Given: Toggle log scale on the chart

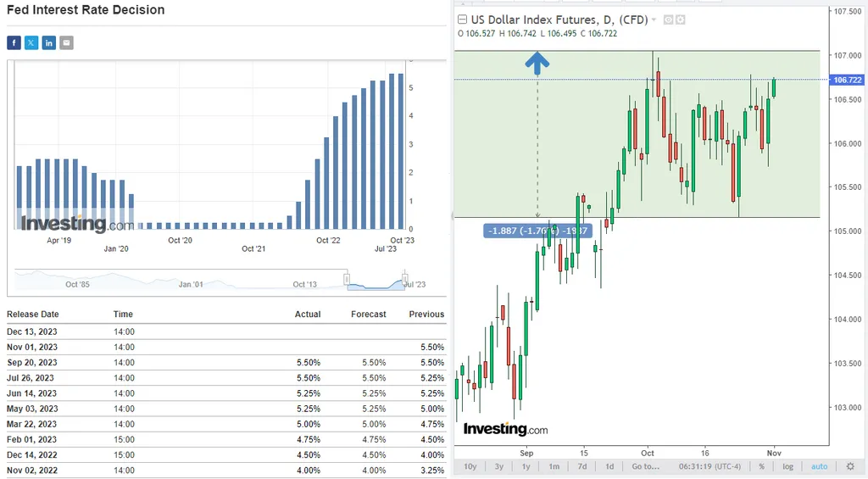Looking at the screenshot, I should (x=788, y=466).
